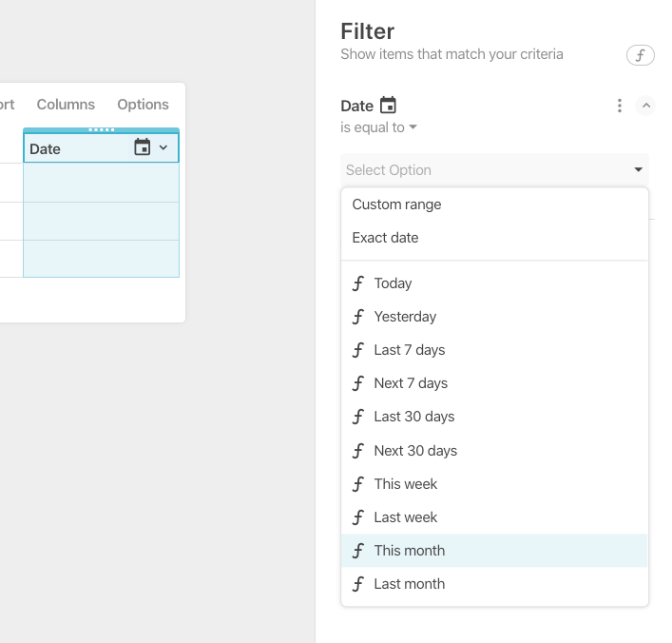
Task: Click calendar icon next to Date filter label
Action: [x=388, y=106]
